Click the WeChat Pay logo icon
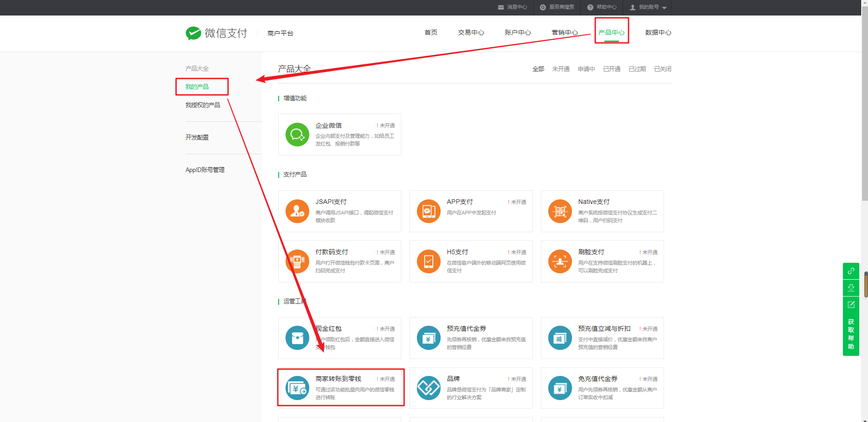 (x=193, y=33)
